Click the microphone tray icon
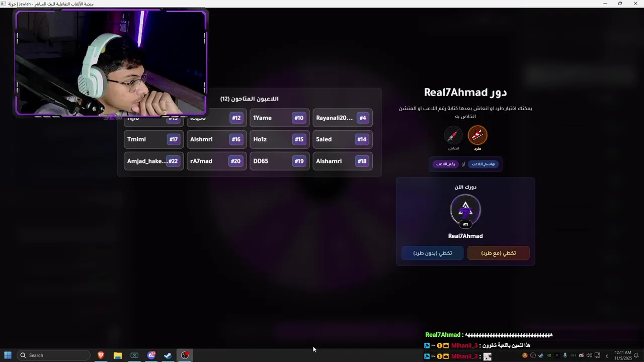The height and width of the screenshot is (362, 644). [x=565, y=355]
